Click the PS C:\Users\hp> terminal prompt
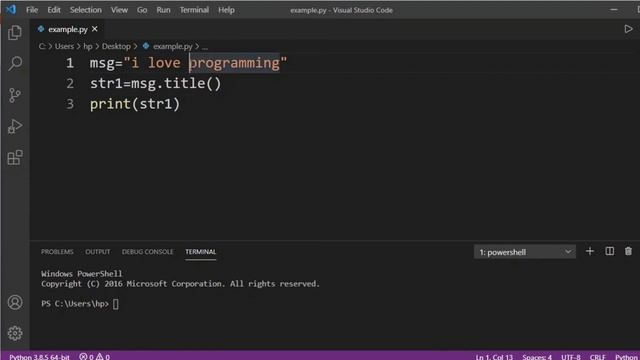640x360 pixels. 75,304
